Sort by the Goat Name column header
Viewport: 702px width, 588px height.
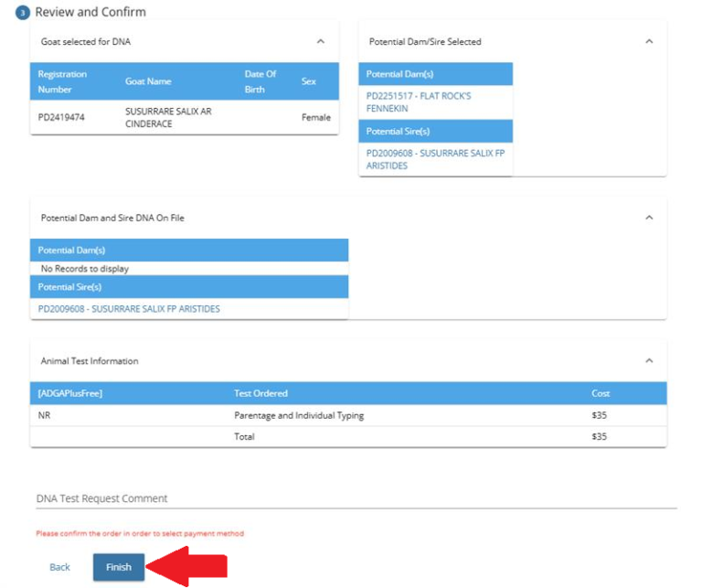[148, 81]
